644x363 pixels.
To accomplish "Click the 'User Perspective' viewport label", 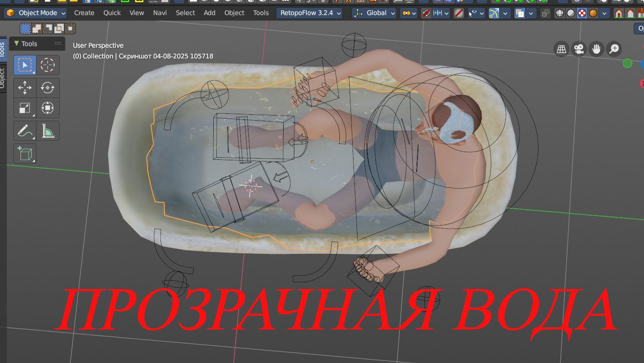I will pyautogui.click(x=98, y=46).
